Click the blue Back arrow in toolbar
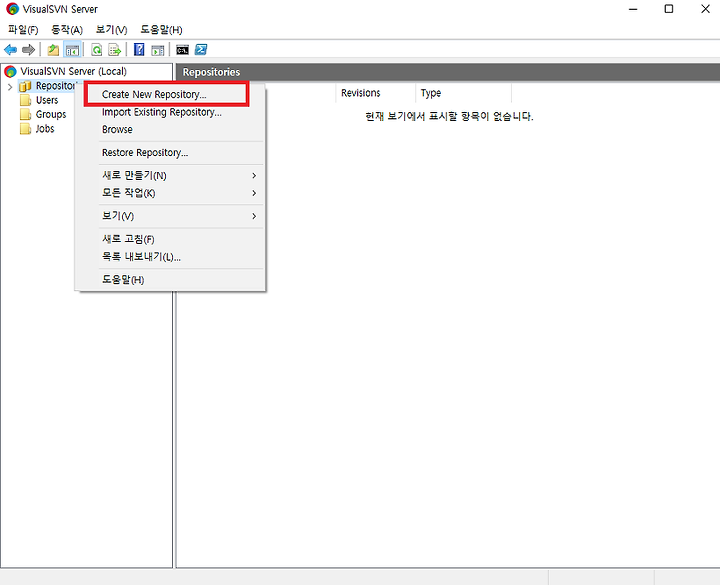Image resolution: width=720 pixels, height=585 pixels. pos(11,50)
